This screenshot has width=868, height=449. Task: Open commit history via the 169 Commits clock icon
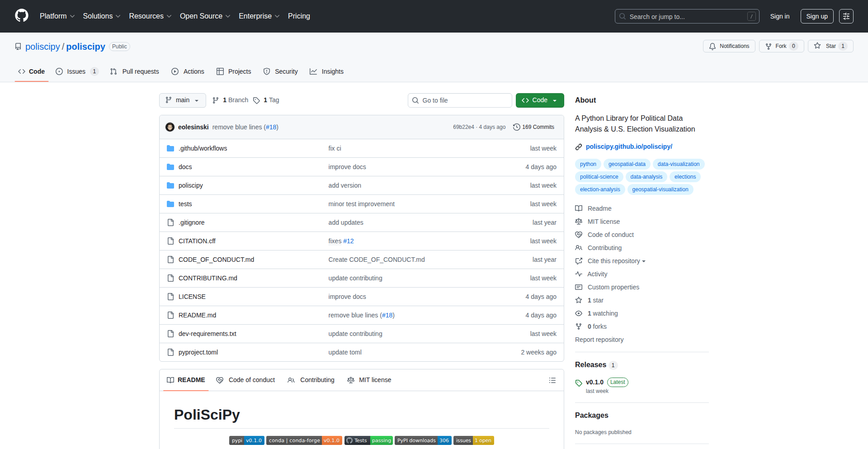(517, 127)
